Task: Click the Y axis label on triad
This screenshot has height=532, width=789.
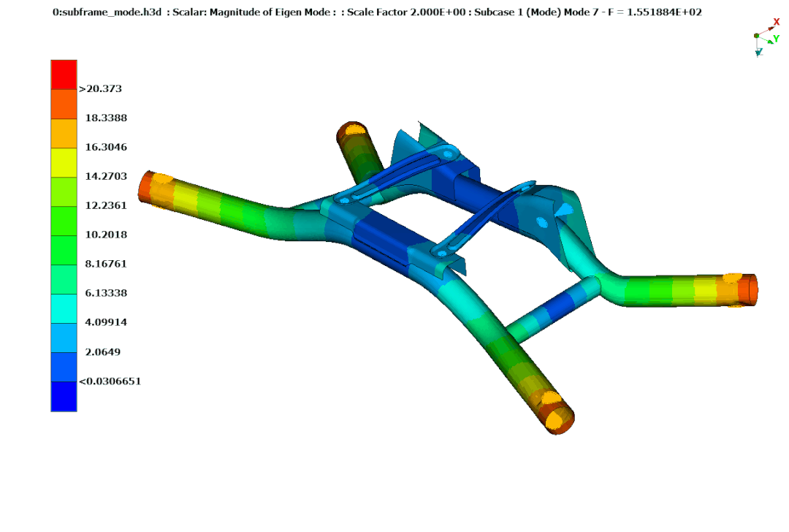Action: coord(777,39)
